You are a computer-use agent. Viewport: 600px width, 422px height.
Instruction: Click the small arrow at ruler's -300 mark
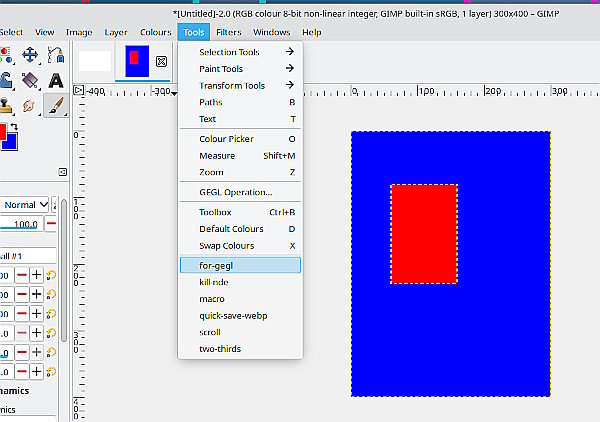[x=174, y=93]
